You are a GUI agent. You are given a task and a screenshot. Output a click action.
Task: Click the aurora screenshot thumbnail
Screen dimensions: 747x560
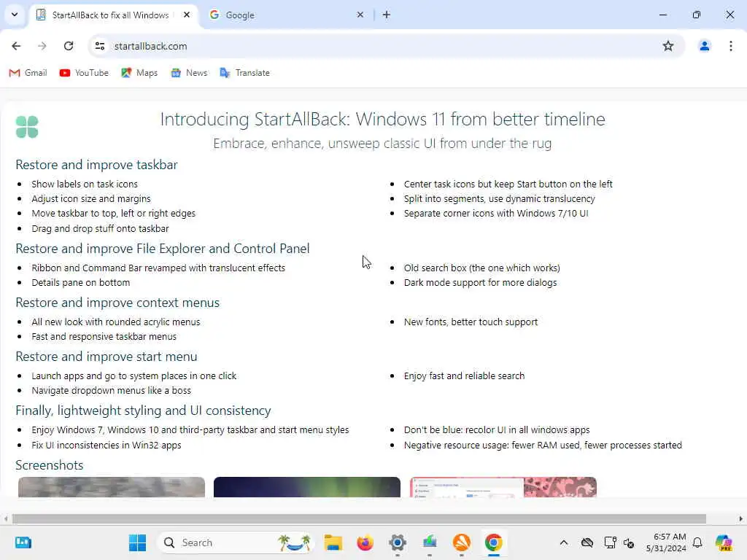[307, 487]
